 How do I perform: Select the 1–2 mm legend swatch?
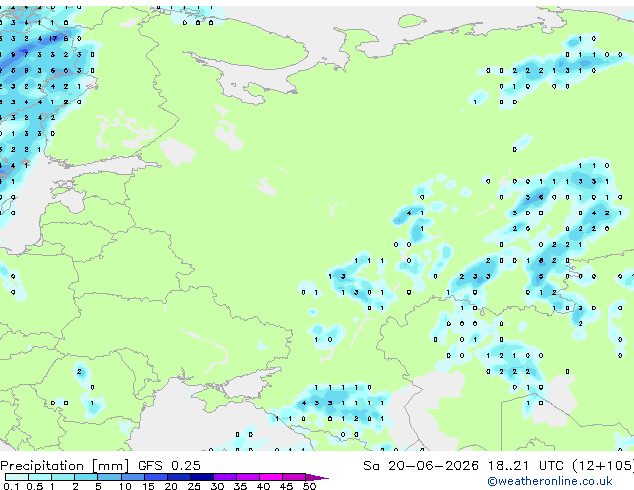pos(63,477)
